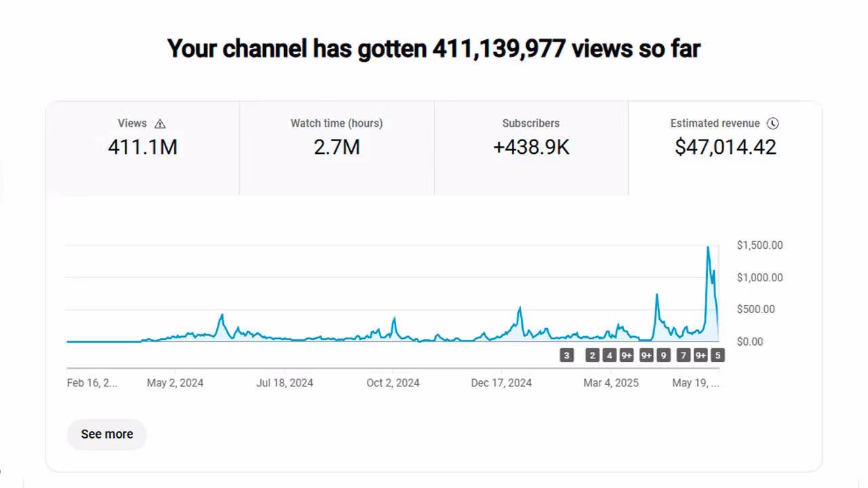The width and height of the screenshot is (868, 488).
Task: Open the video marker badge labeled 9
Action: click(663, 355)
